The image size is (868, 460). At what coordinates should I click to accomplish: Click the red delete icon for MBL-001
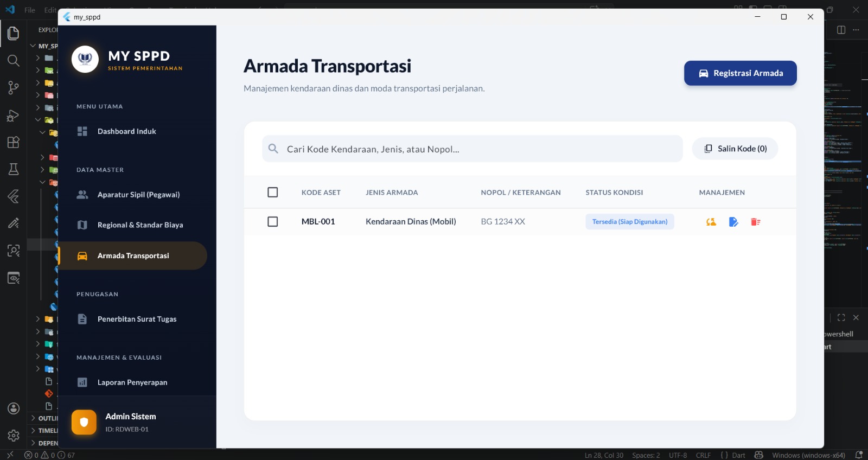click(x=755, y=221)
